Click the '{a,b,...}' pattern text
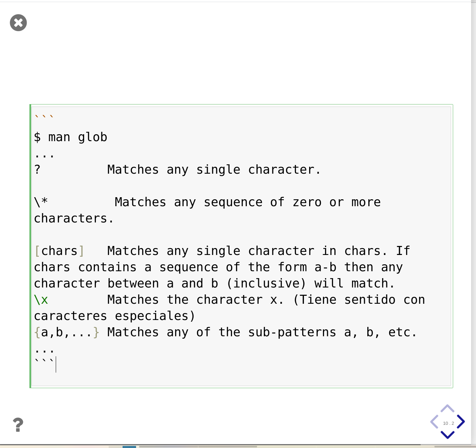The height and width of the screenshot is (448, 476). pos(67,332)
